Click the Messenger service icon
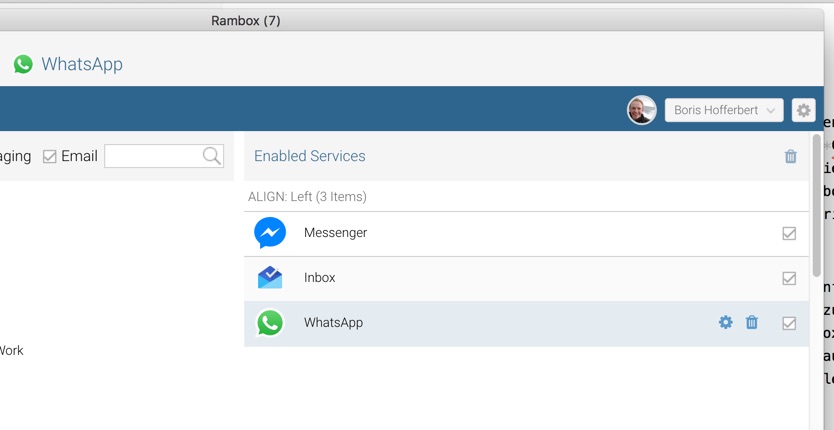The height and width of the screenshot is (430, 834). point(270,233)
